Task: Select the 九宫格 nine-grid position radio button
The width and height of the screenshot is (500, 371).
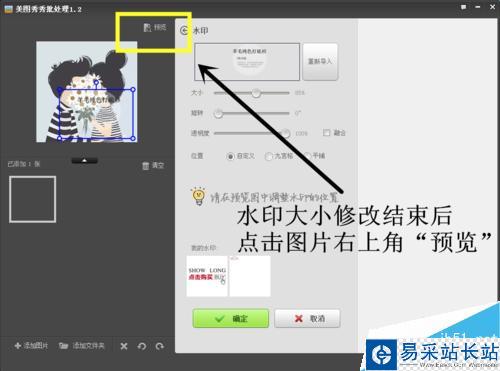Action: (x=268, y=156)
